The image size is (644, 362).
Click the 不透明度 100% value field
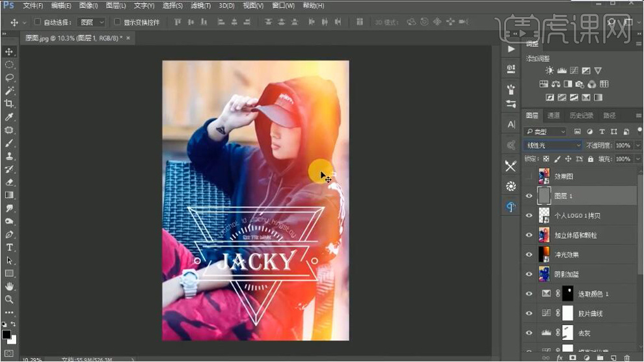coord(624,146)
